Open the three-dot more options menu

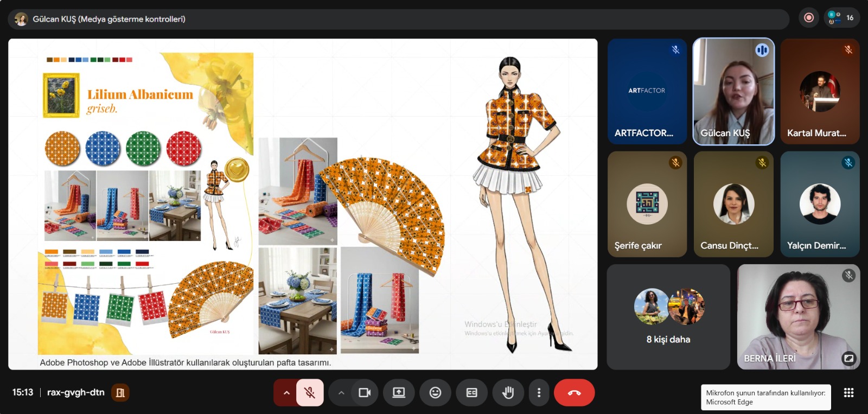[x=539, y=392]
